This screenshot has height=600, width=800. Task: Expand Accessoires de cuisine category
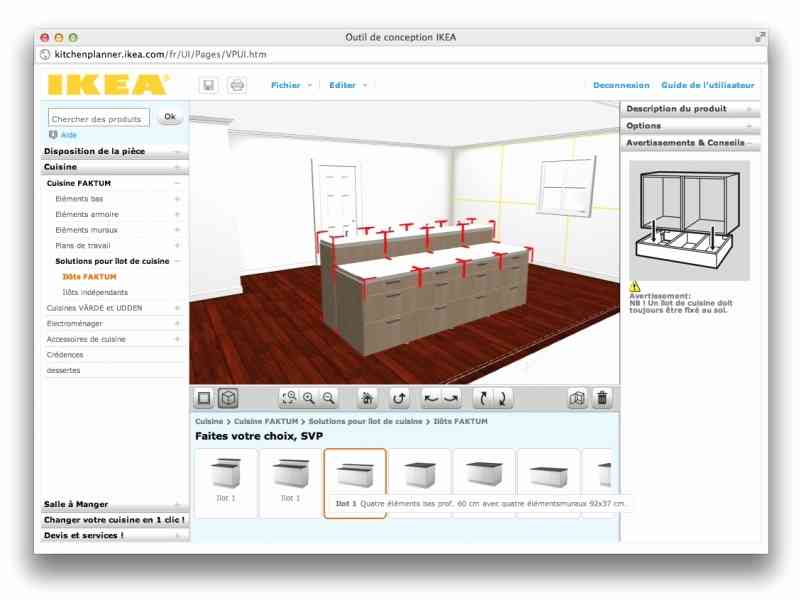[x=114, y=339]
